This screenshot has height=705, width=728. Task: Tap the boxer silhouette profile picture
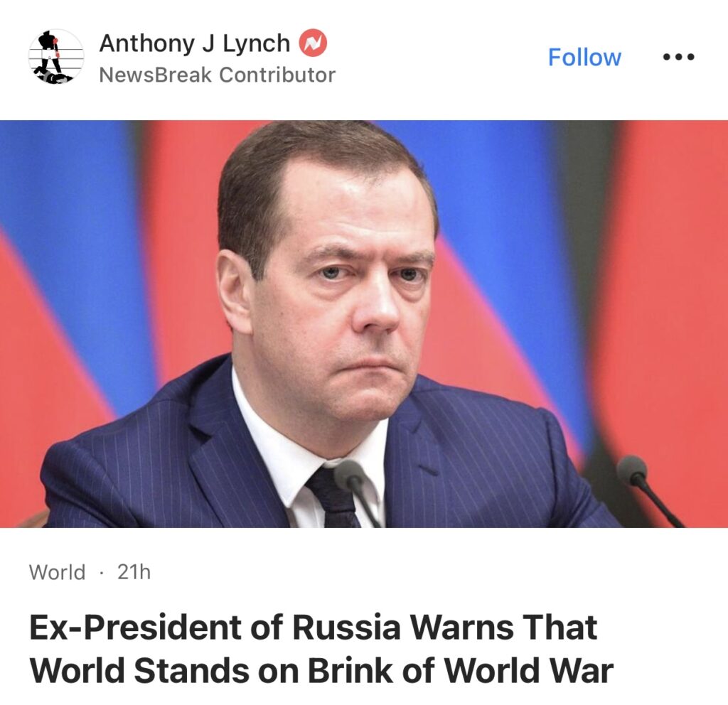(x=56, y=57)
